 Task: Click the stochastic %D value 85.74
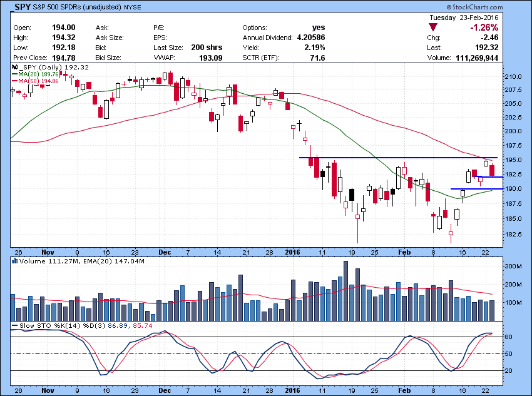click(142, 325)
